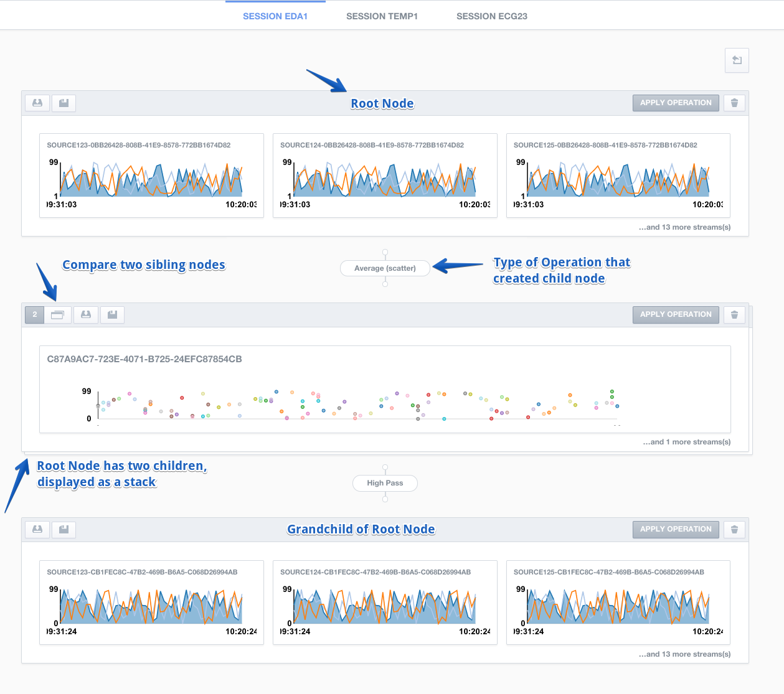Click the 10:20:24 end time on the SOURCE123-CB1FEC8C chart
Image resolution: width=784 pixels, height=694 pixels.
241,631
